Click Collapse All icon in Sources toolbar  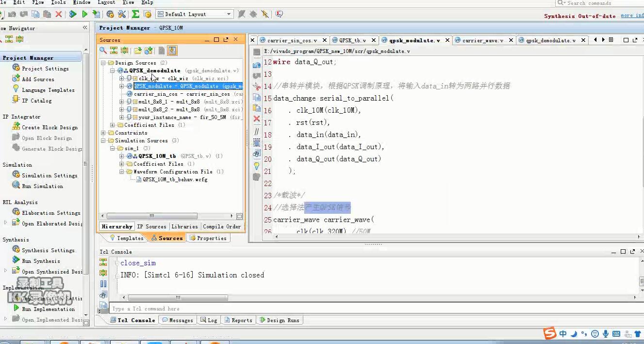point(114,50)
